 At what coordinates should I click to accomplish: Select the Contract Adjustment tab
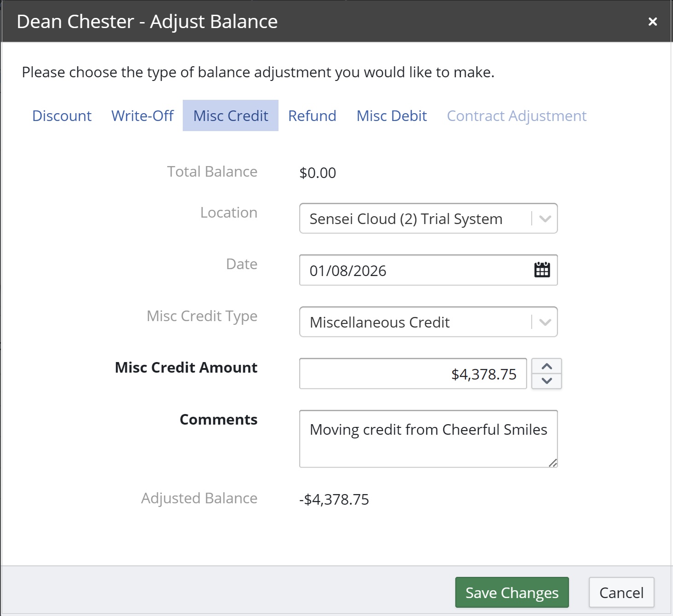tap(516, 116)
